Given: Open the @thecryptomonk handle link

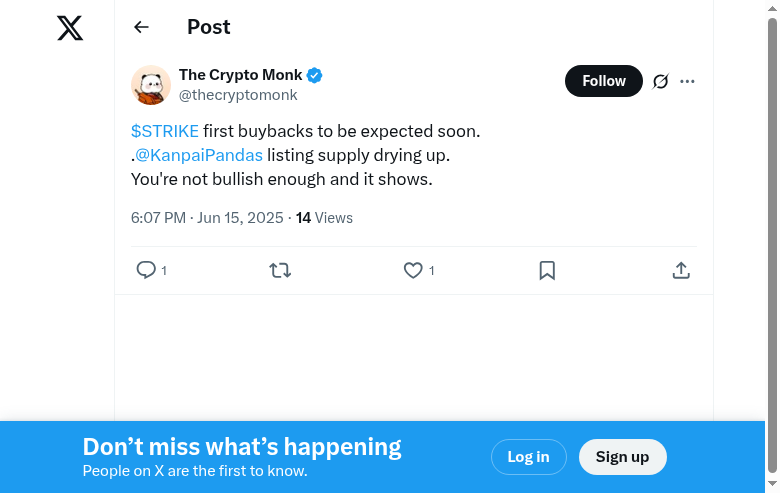Looking at the screenshot, I should click(x=238, y=96).
